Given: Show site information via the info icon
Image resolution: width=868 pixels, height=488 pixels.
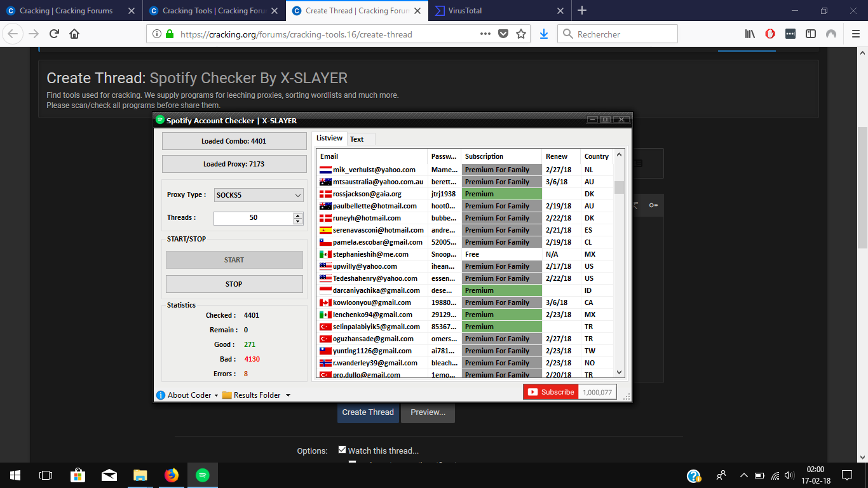Looking at the screenshot, I should 156,34.
